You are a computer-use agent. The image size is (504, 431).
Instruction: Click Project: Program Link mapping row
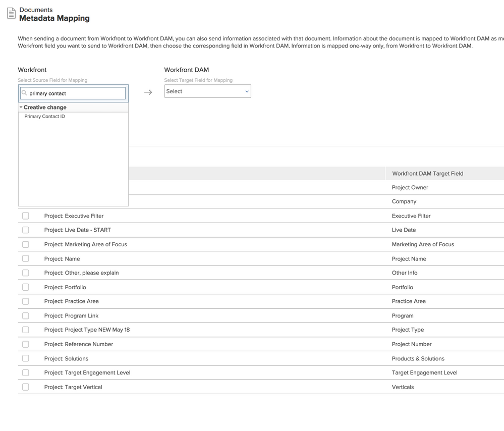(x=71, y=316)
